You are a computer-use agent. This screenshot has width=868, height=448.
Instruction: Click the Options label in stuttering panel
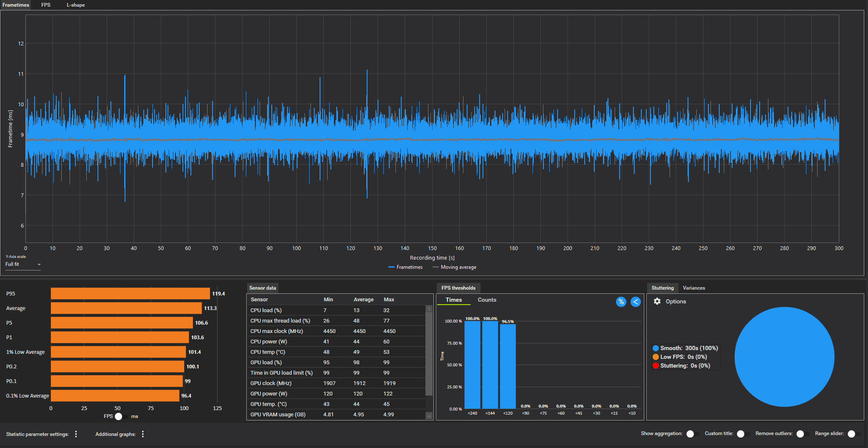[675, 301]
